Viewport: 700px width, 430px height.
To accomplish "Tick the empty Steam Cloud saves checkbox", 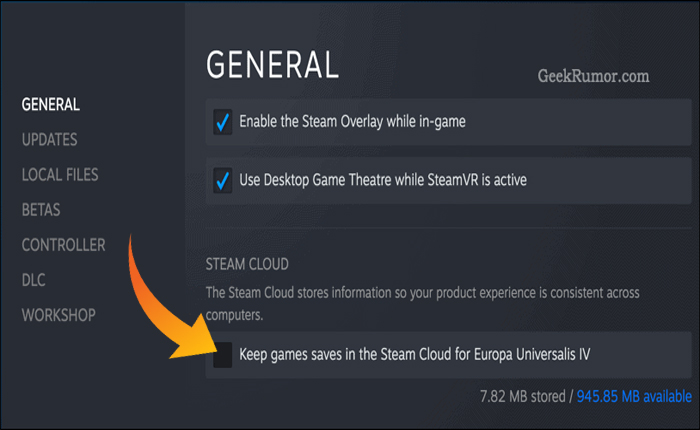I will 223,354.
